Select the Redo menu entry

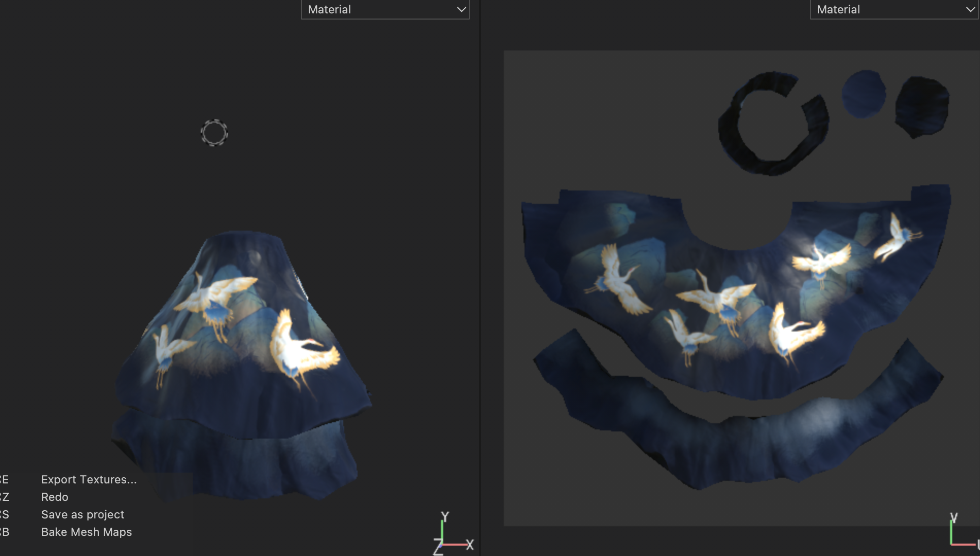coord(55,497)
